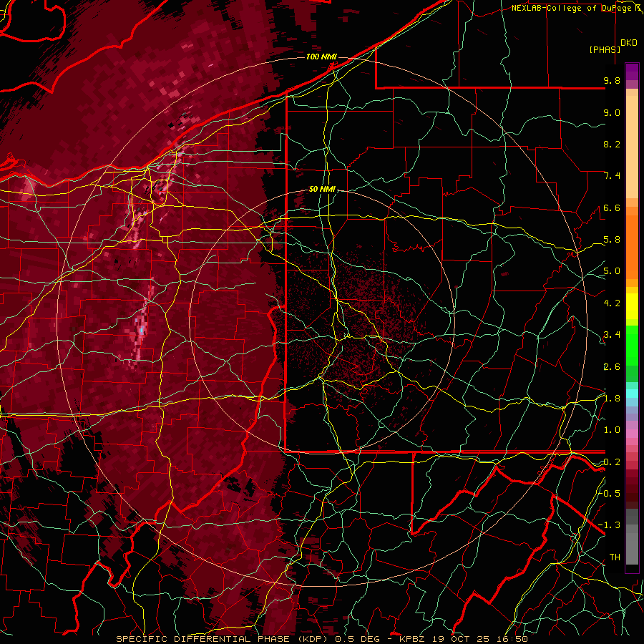
Task: Click the yellow segment of the color bar
Action: click(x=632, y=307)
